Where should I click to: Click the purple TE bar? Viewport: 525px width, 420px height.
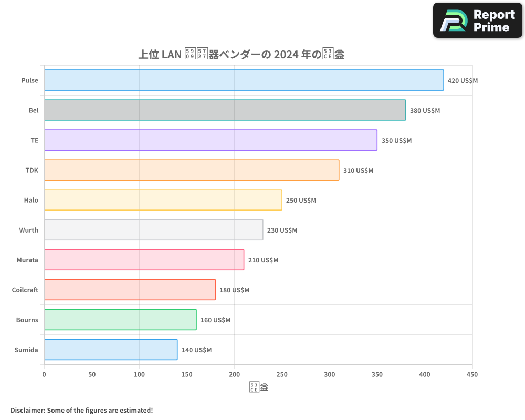(x=211, y=140)
